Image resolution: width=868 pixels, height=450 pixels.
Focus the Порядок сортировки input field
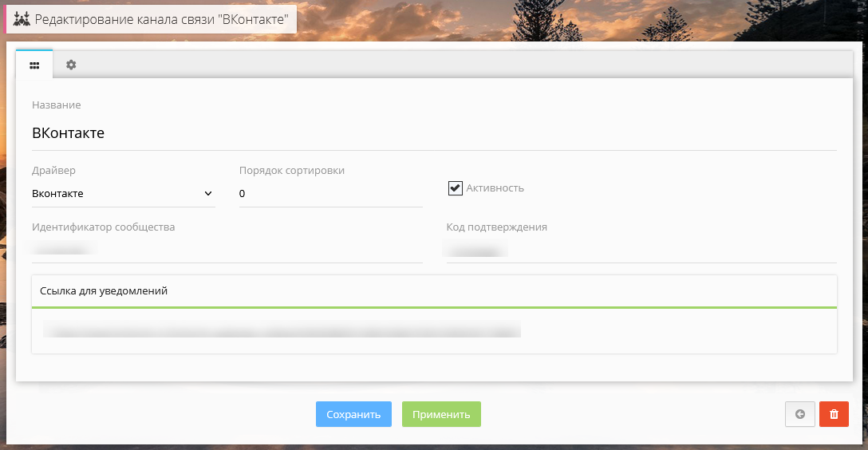click(x=330, y=194)
